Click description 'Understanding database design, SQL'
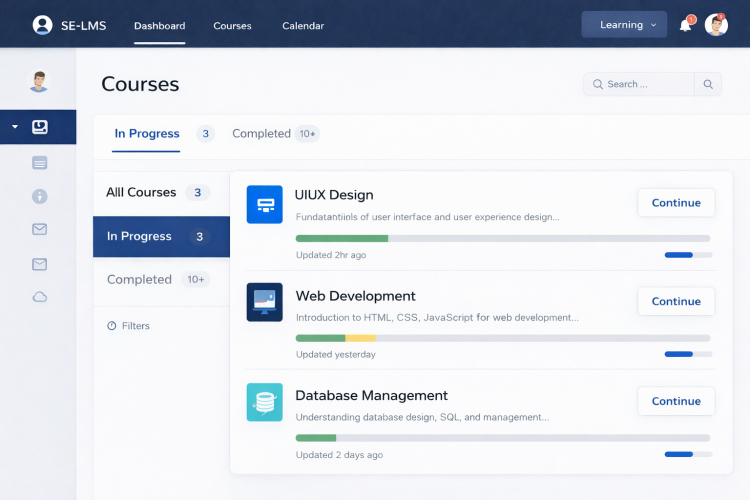 click(422, 417)
